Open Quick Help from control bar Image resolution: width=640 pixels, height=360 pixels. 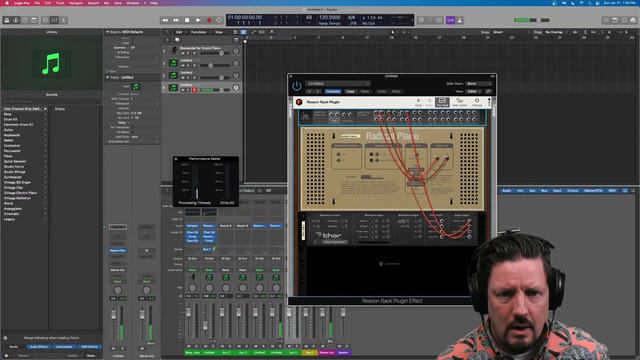tap(25, 20)
